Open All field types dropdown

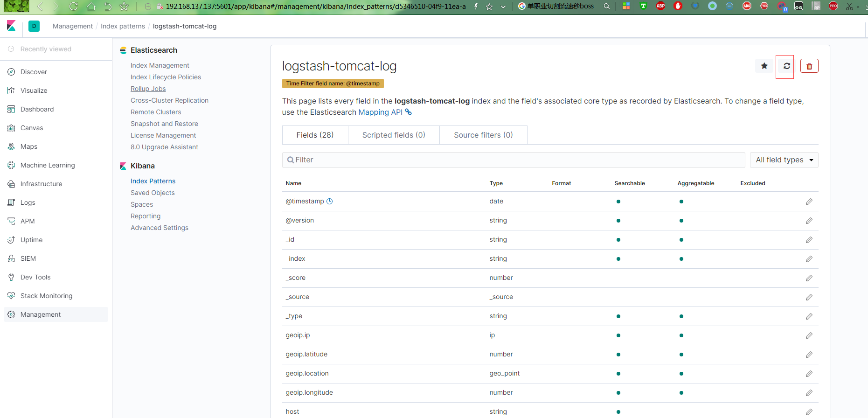click(x=784, y=160)
